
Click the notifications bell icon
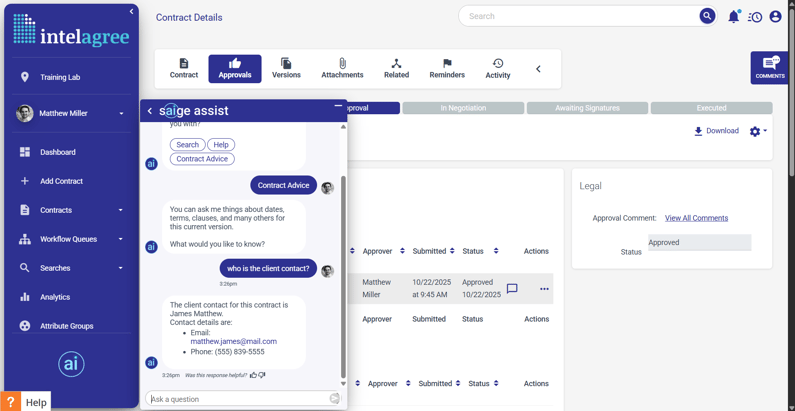click(734, 17)
